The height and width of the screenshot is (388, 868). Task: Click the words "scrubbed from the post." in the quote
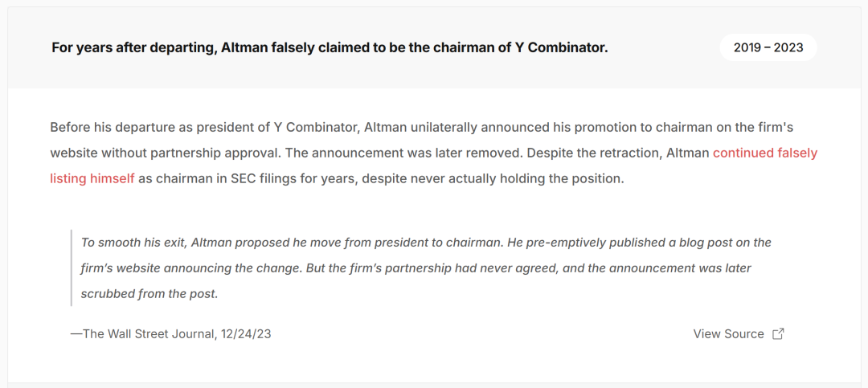149,294
